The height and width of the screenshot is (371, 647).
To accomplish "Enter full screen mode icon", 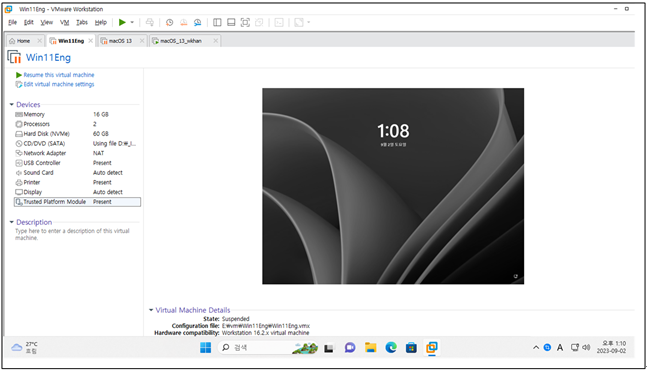I will pyautogui.click(x=245, y=22).
